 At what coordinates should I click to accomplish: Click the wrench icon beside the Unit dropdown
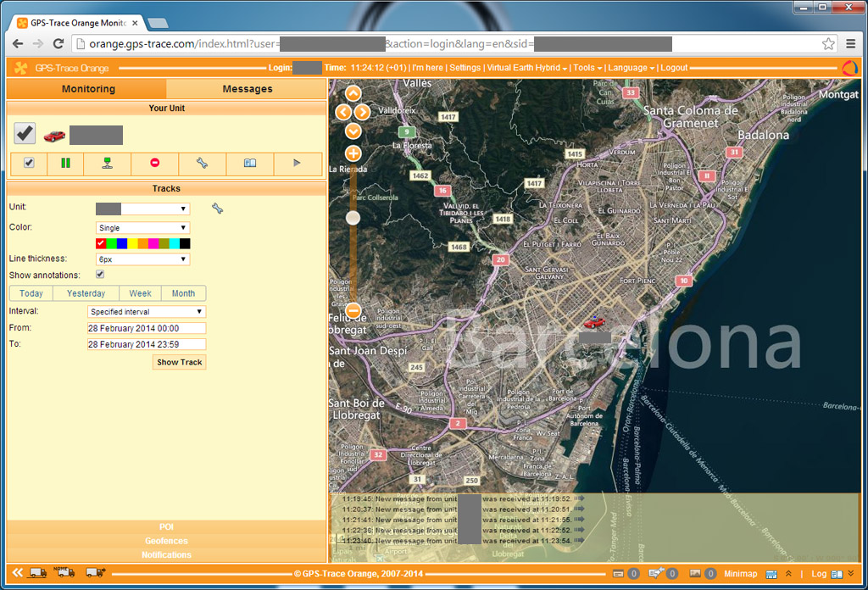(218, 209)
